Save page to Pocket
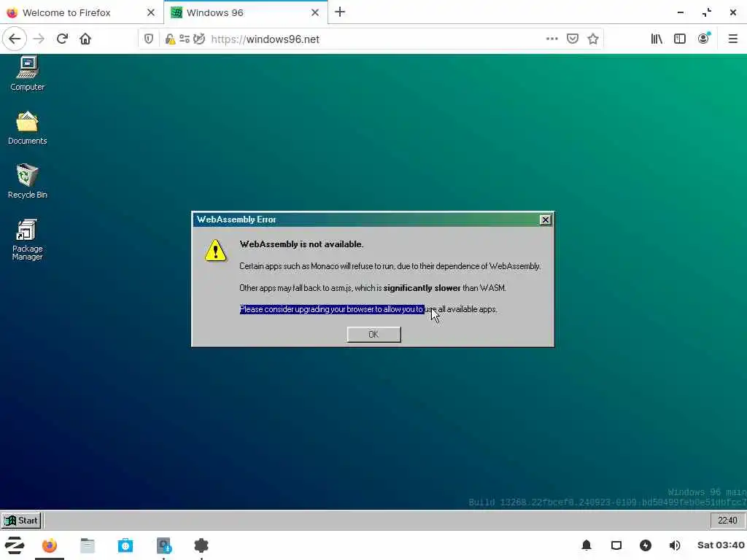This screenshot has width=747, height=560. coord(573,39)
